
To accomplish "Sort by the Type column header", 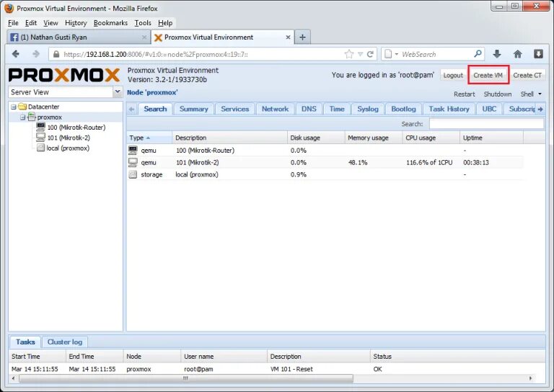I will (x=149, y=138).
